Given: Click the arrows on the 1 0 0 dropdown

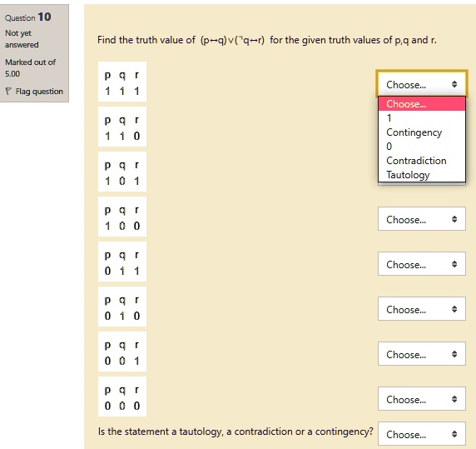Looking at the screenshot, I should (x=454, y=219).
